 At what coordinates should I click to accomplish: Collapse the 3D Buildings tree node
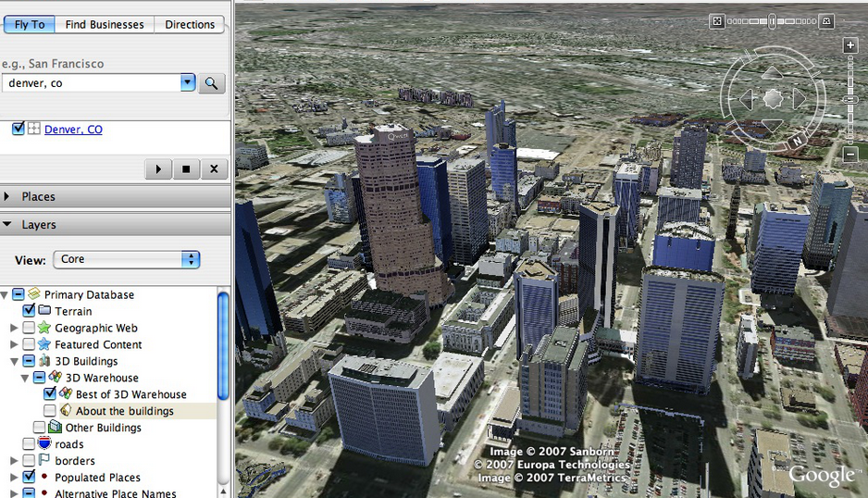click(x=15, y=361)
